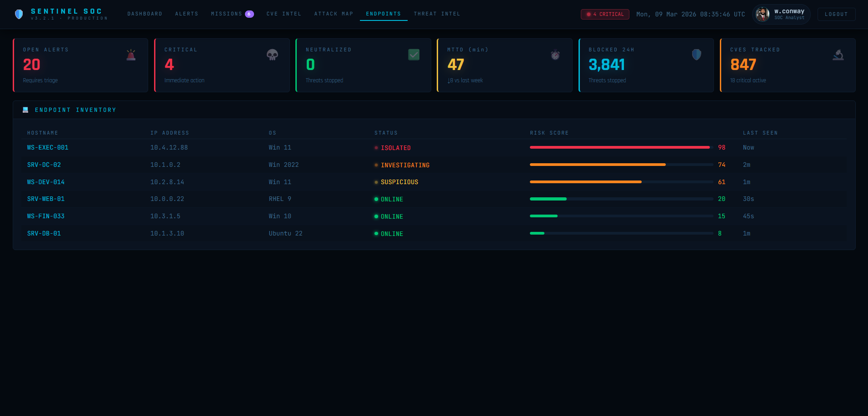Click the Missions count badge

[x=249, y=14]
